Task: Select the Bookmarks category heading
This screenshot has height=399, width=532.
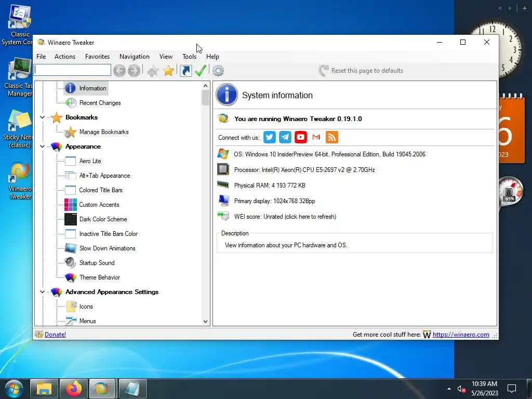Action: click(82, 117)
